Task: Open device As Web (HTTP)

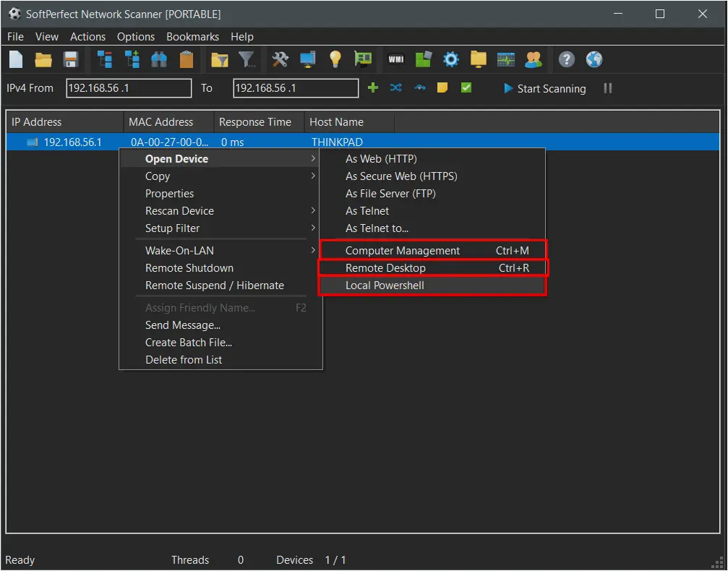Action: pyautogui.click(x=432, y=159)
